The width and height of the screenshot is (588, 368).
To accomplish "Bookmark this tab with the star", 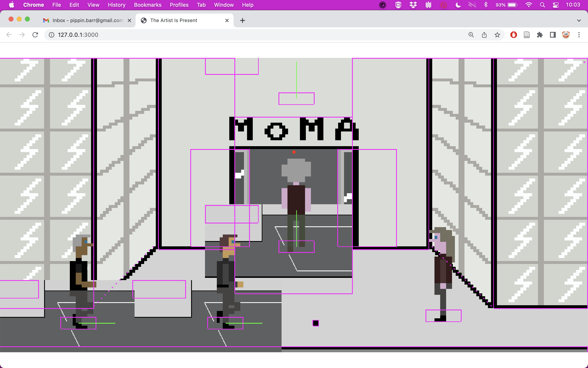I will point(497,35).
